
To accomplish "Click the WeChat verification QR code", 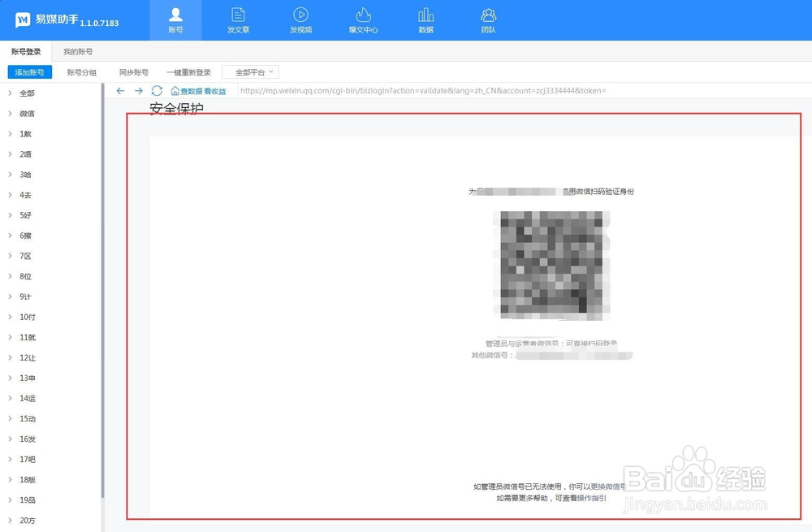I will coord(551,266).
